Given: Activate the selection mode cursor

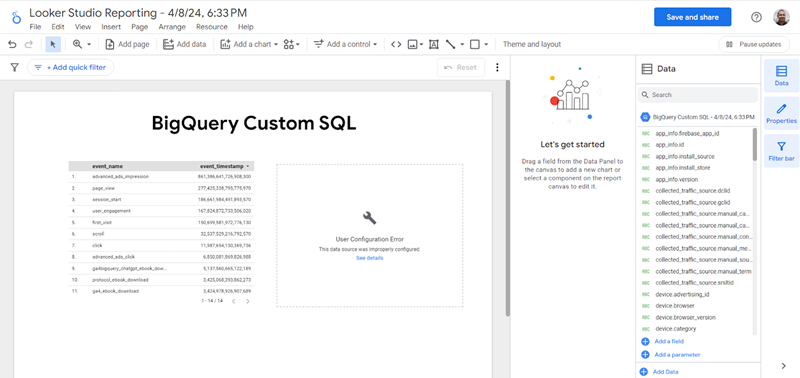Looking at the screenshot, I should (x=53, y=44).
